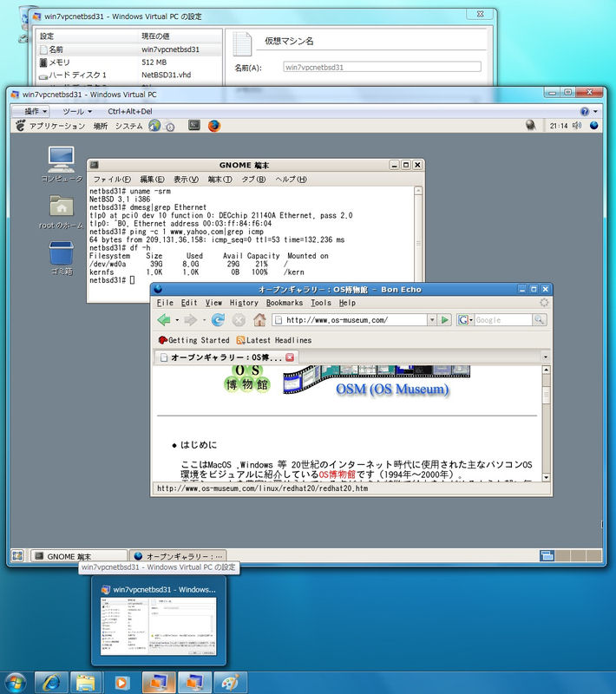Open the browser tab list dropdown arrow
Screen dimensions: 616x694
click(545, 357)
